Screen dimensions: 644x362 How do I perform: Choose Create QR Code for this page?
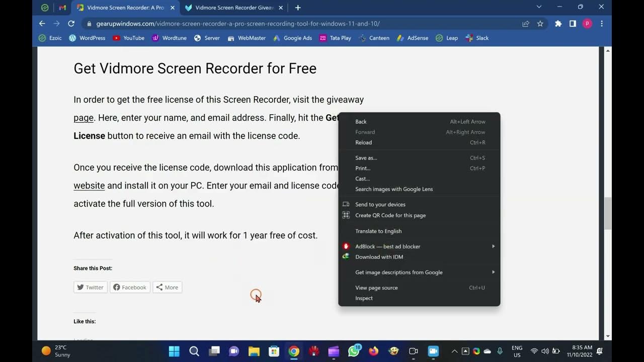(419, 215)
